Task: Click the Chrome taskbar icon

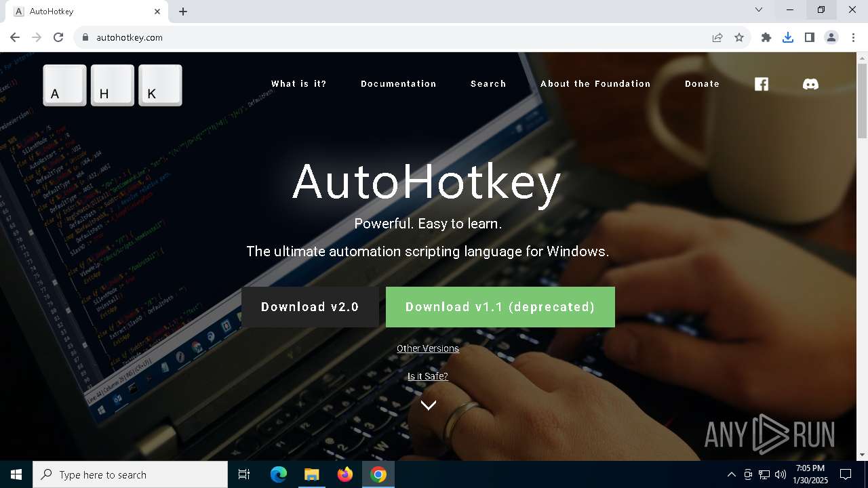Action: click(x=378, y=474)
